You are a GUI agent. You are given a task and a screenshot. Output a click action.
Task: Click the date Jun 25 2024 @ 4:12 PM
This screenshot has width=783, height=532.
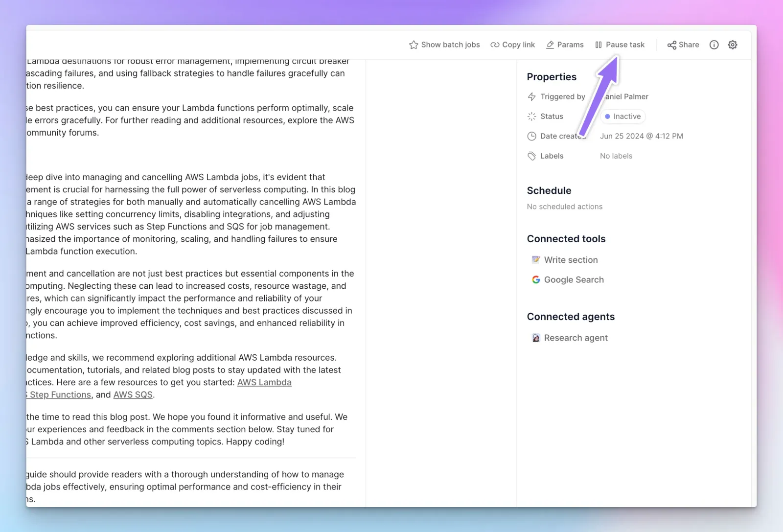642,136
